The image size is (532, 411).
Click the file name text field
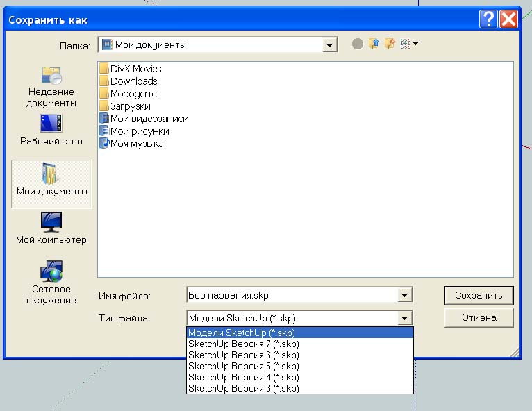292,296
